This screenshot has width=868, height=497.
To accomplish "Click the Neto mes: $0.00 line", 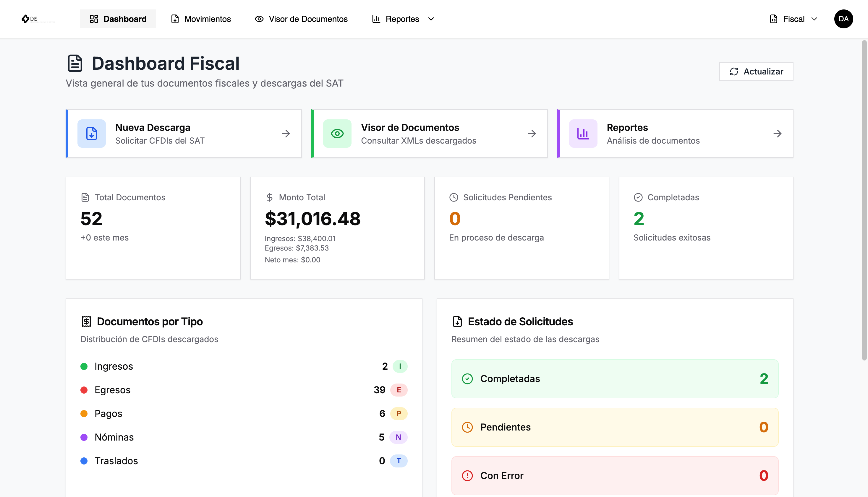I will pyautogui.click(x=293, y=260).
